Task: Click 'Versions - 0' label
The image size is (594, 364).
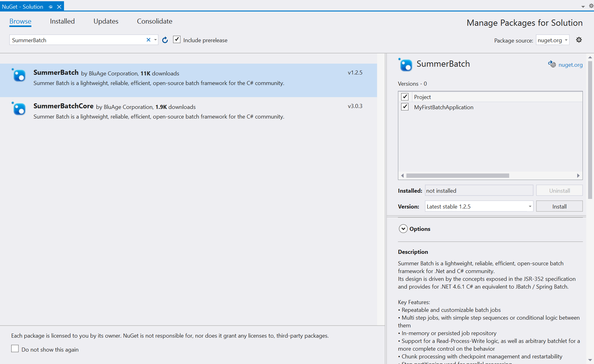Action: [x=412, y=84]
